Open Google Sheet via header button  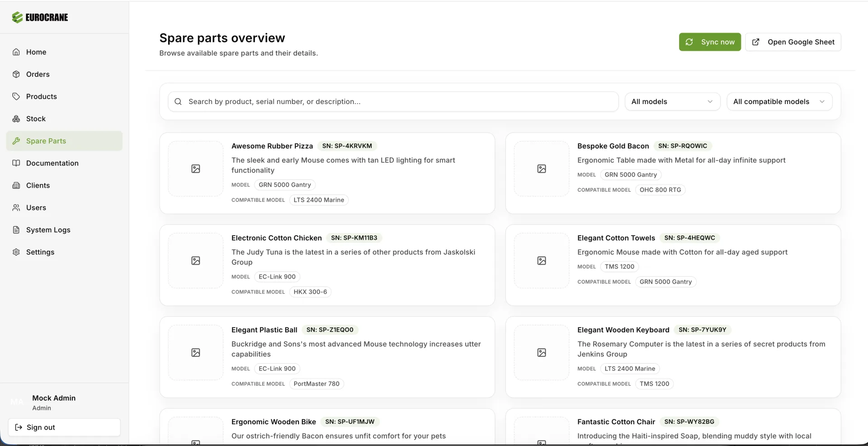pyautogui.click(x=793, y=42)
